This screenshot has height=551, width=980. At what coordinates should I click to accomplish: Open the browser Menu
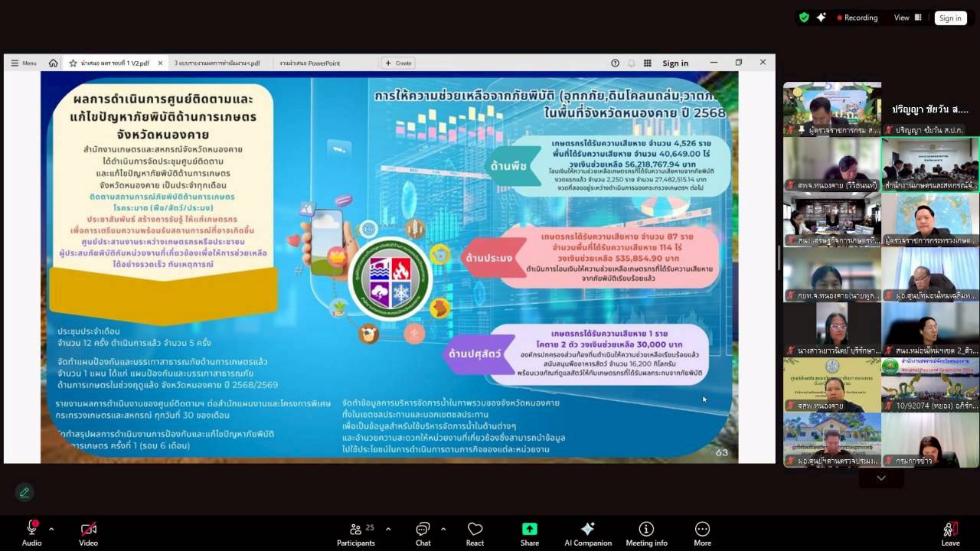pyautogui.click(x=23, y=63)
